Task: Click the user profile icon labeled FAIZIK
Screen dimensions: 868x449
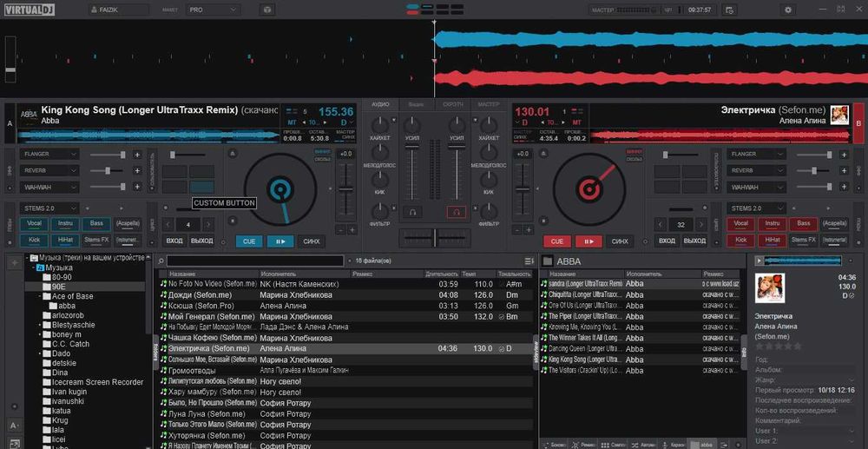Action: pos(95,10)
